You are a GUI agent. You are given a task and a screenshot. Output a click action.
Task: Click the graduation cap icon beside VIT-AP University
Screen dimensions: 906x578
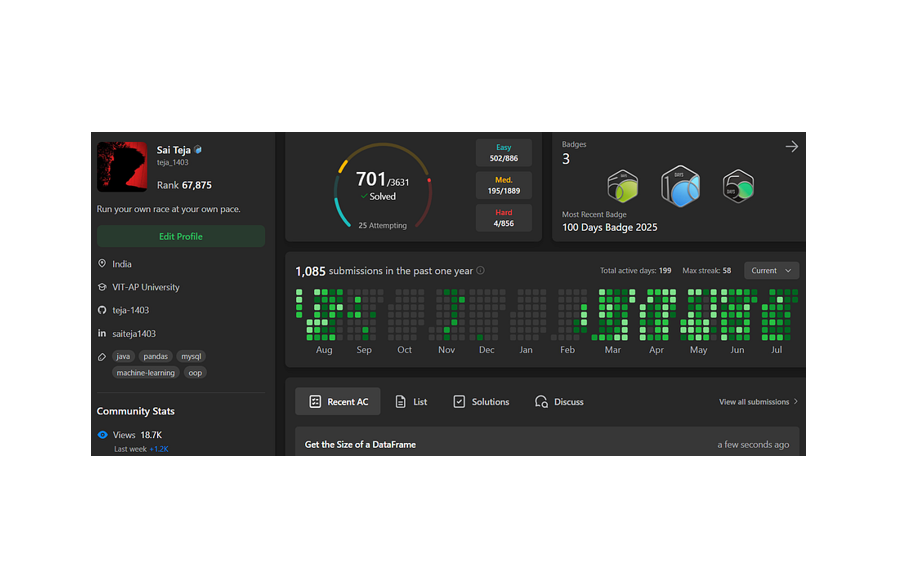pos(102,287)
